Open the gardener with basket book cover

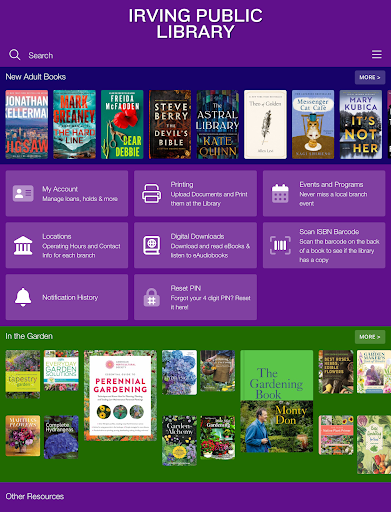(x=218, y=371)
